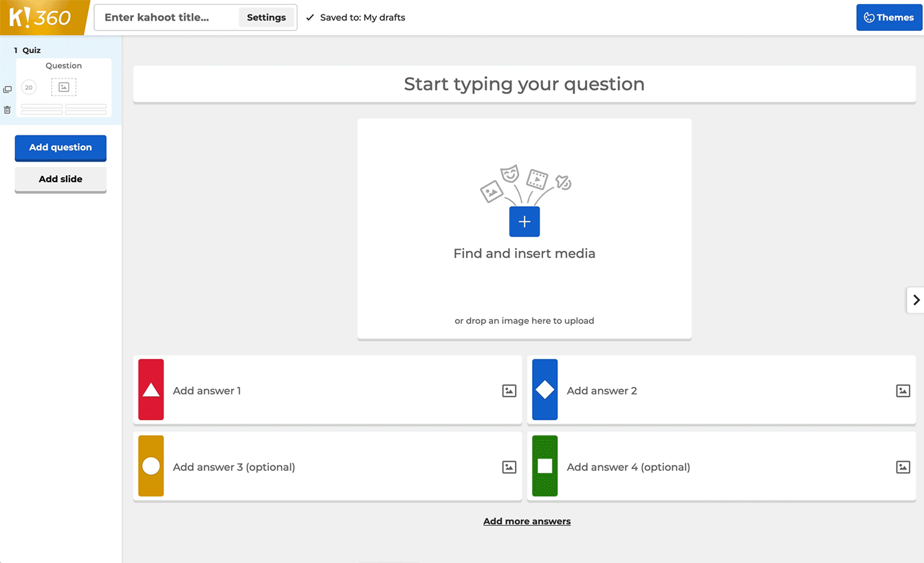Duplicate the question using the copy icon
Image resolution: width=924 pixels, height=563 pixels.
click(7, 88)
